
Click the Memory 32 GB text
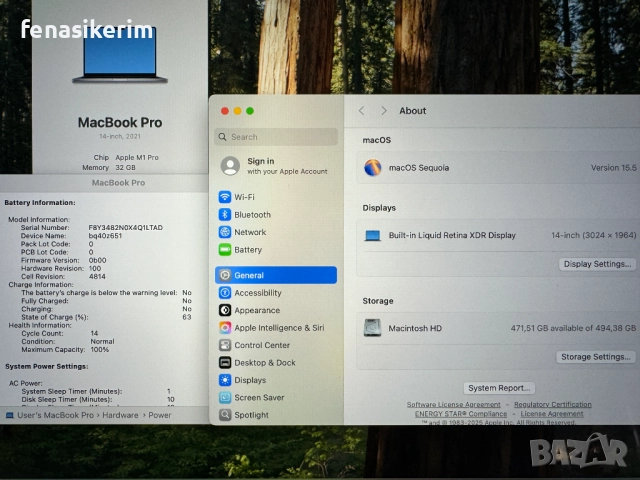click(x=109, y=167)
